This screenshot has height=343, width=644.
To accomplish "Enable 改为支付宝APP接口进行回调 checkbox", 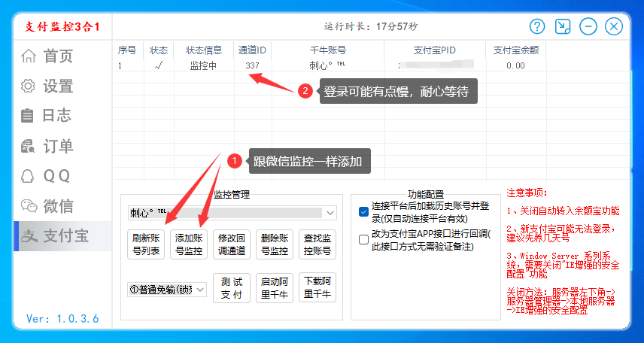I will 363,240.
